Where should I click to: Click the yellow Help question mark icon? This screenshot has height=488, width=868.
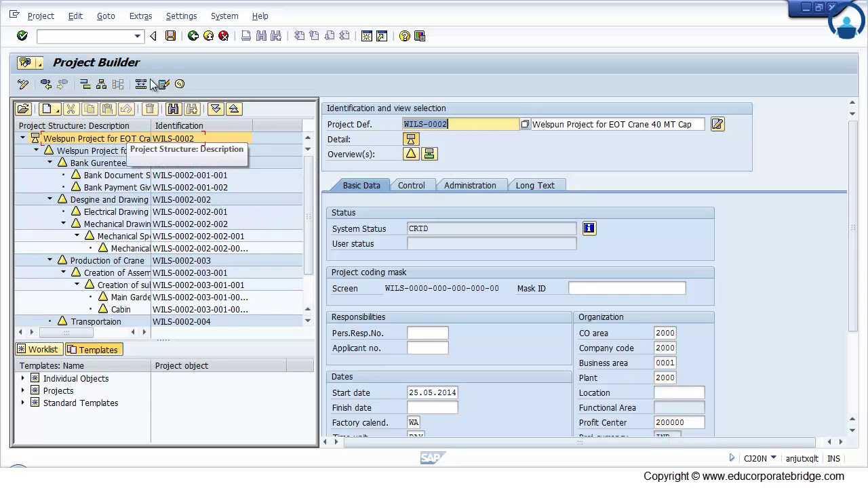click(405, 36)
